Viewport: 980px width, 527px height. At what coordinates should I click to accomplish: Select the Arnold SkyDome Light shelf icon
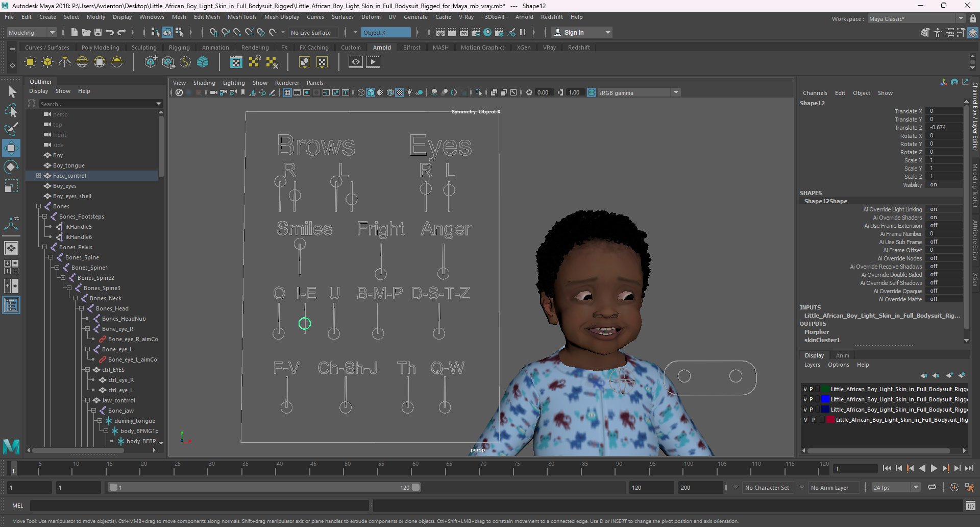click(82, 62)
